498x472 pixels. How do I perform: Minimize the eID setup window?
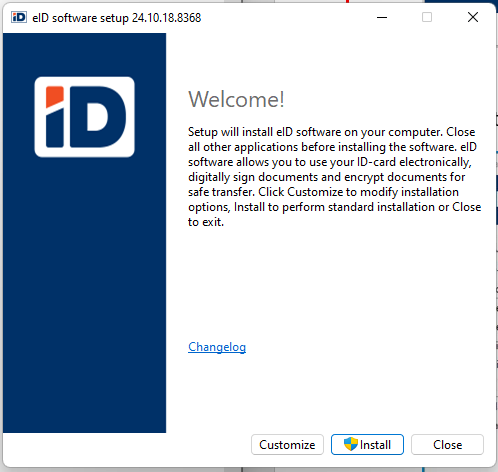(x=382, y=17)
